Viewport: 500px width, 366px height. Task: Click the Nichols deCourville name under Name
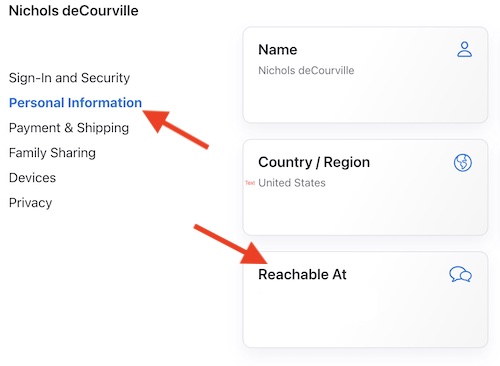306,70
